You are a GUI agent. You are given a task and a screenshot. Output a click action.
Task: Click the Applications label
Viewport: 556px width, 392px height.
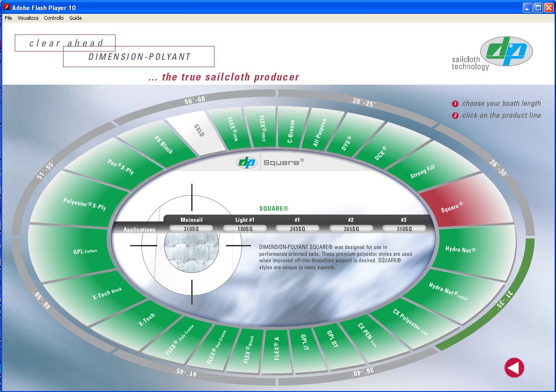(139, 229)
